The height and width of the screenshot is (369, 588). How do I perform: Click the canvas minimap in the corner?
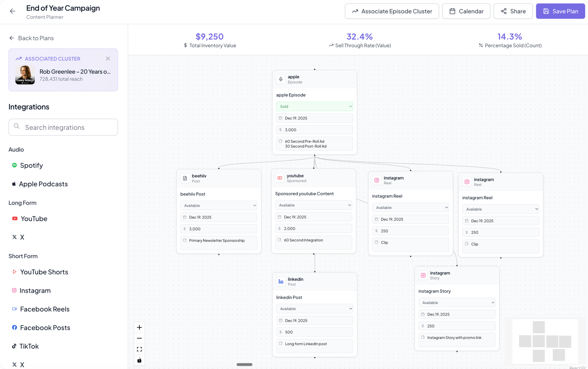tap(545, 341)
